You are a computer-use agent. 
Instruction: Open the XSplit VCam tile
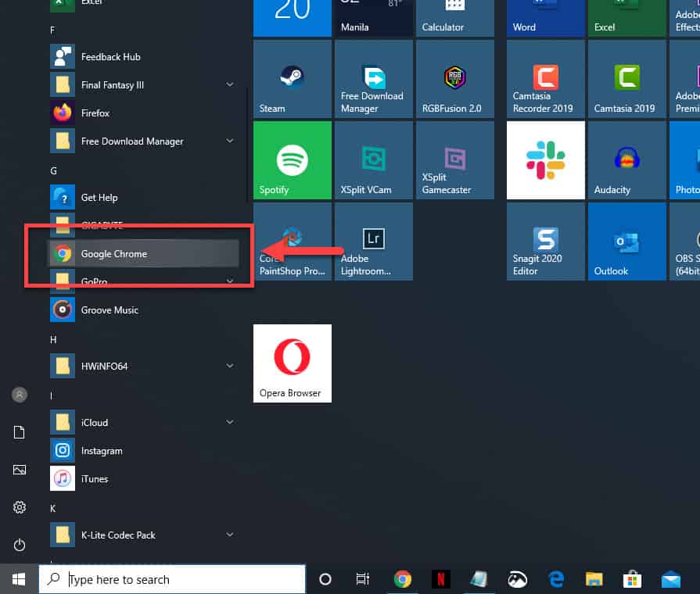point(374,160)
